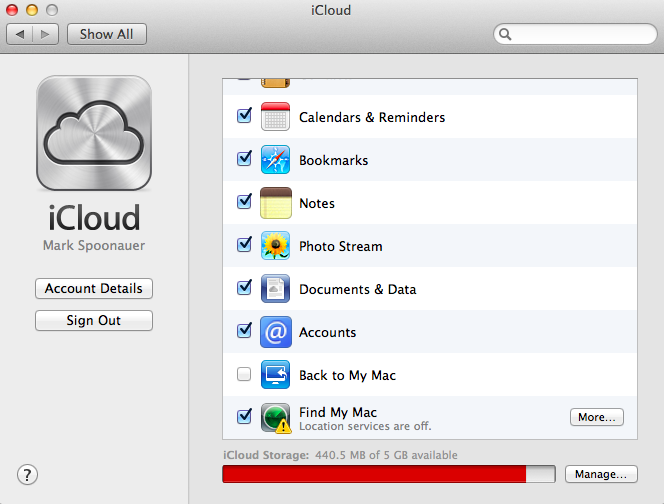Click the Documents & Data icon
Screen dimensions: 664x504
[x=275, y=289]
